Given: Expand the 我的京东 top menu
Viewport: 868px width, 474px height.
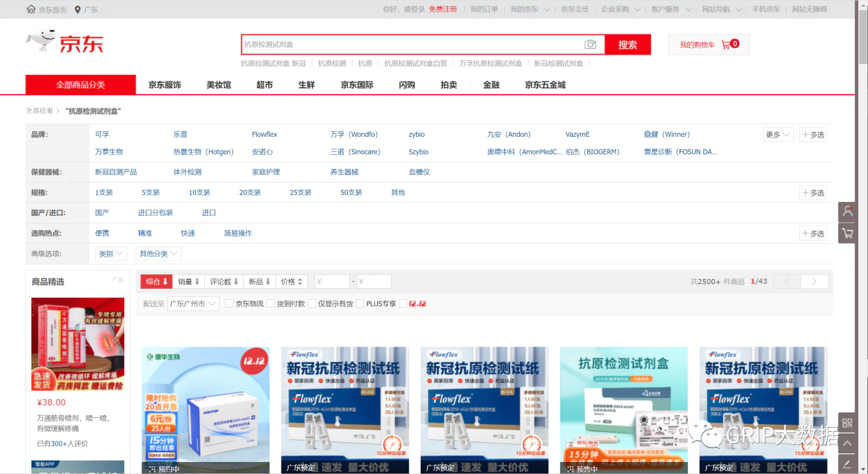Looking at the screenshot, I should click(530, 9).
